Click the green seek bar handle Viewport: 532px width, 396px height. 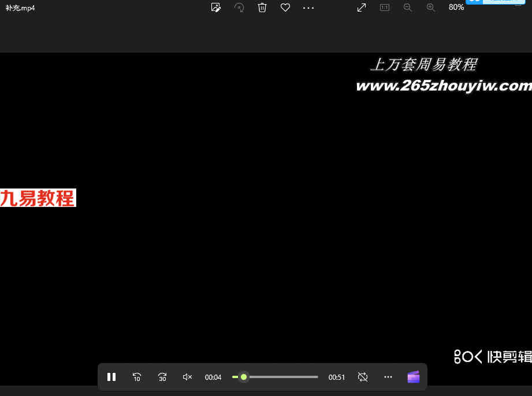coord(244,377)
